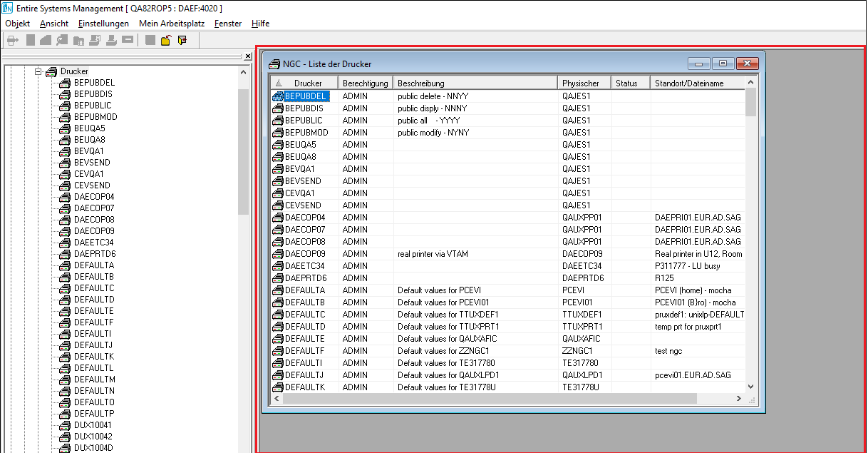Click the yellow door exit toolbar icon
The image size is (868, 453).
click(182, 41)
